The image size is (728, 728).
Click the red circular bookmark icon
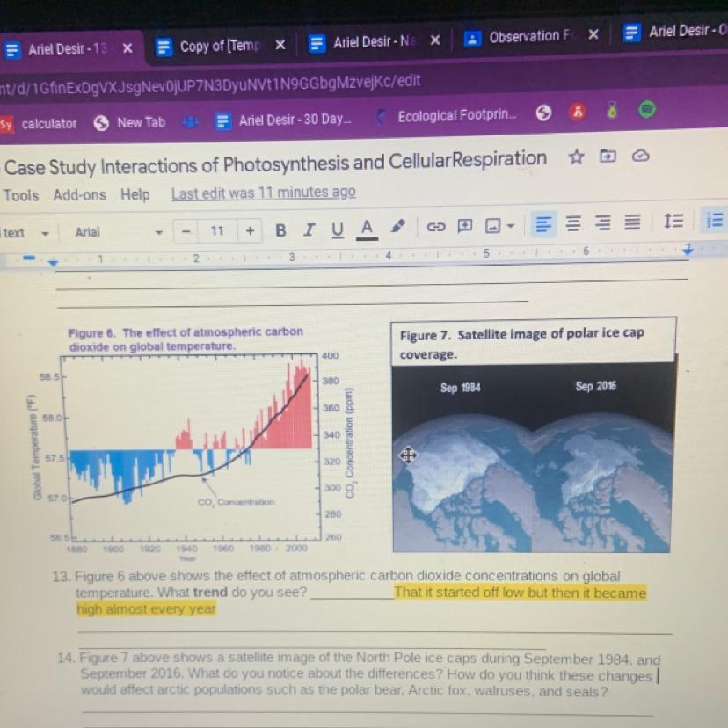[x=578, y=112]
